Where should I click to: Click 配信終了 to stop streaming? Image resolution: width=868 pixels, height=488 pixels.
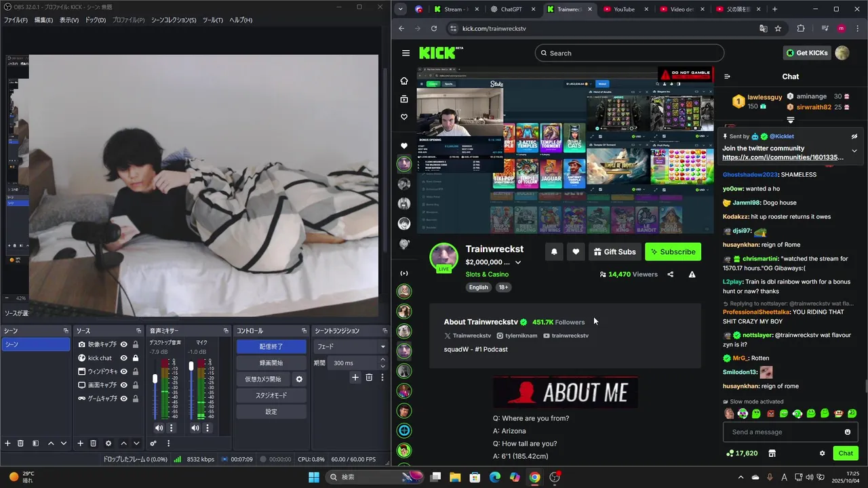point(271,346)
